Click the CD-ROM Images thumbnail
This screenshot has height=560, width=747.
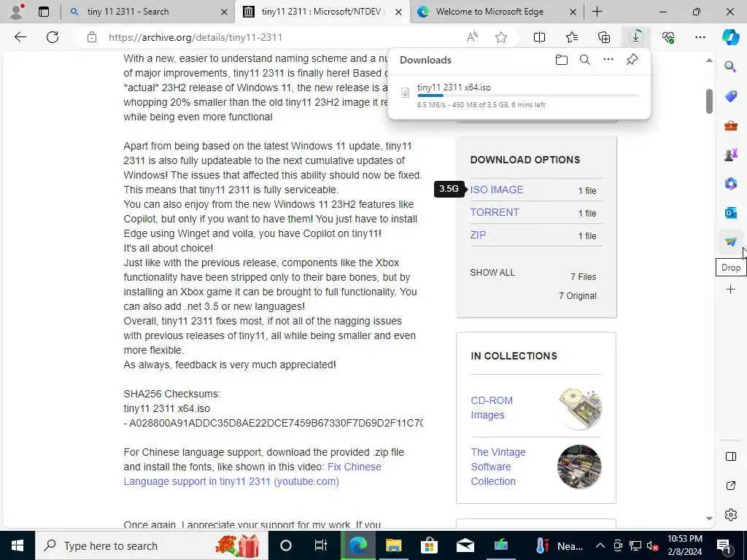pyautogui.click(x=579, y=408)
